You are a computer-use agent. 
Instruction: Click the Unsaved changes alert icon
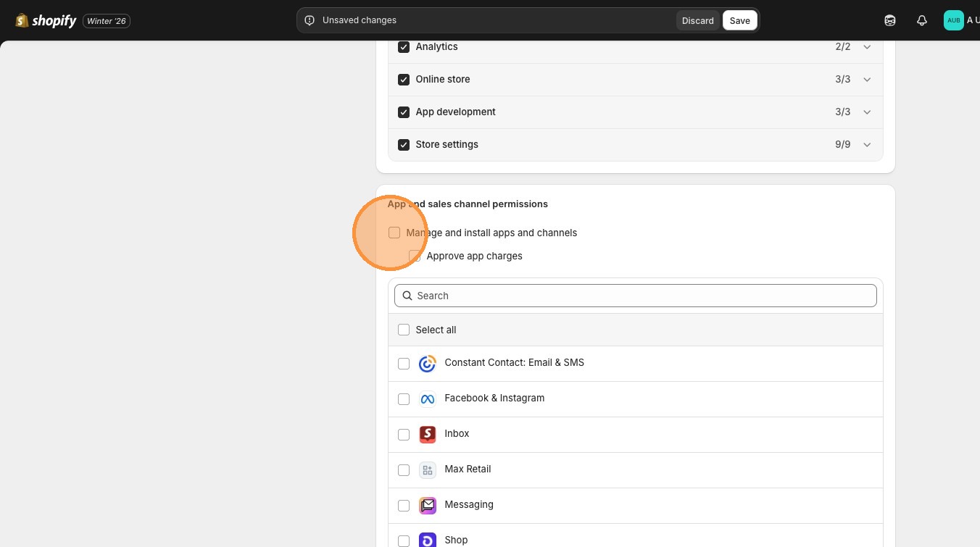pos(310,20)
